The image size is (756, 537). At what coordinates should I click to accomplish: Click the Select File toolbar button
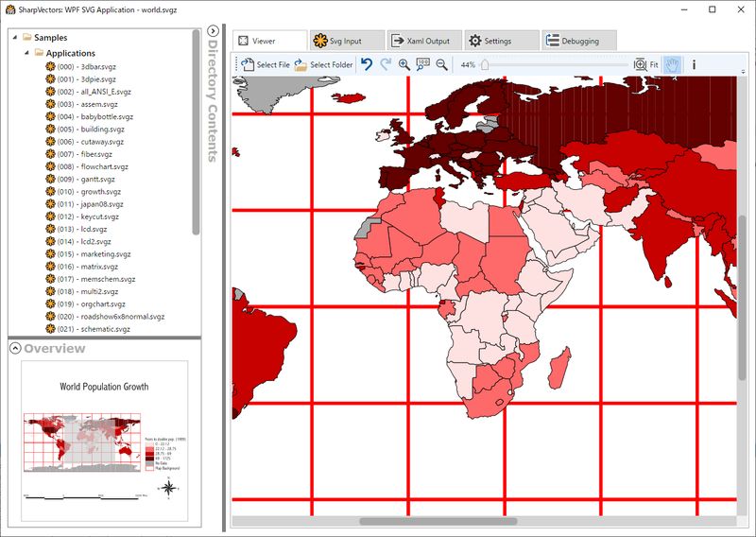pyautogui.click(x=265, y=65)
